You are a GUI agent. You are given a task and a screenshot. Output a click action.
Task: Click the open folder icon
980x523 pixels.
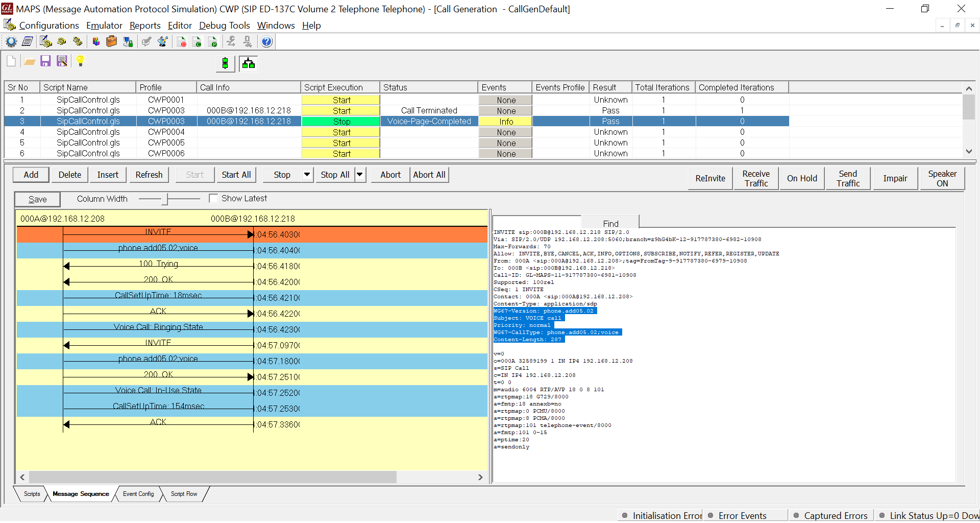[x=30, y=61]
